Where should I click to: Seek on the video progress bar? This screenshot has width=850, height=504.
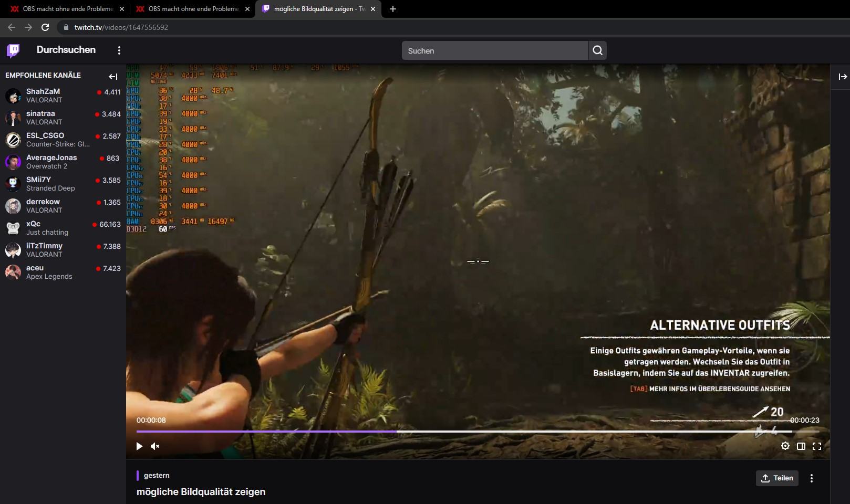coord(478,432)
